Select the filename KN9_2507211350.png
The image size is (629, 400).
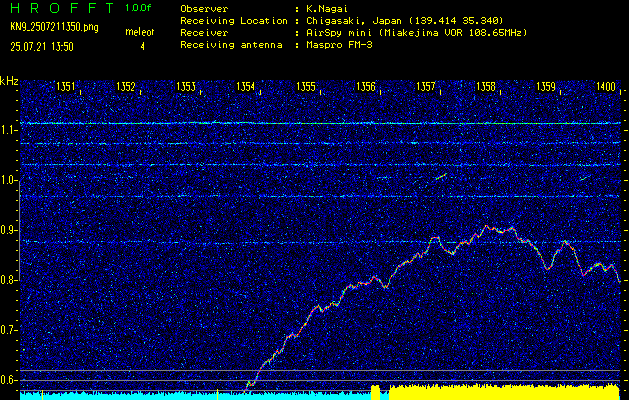pyautogui.click(x=54, y=27)
